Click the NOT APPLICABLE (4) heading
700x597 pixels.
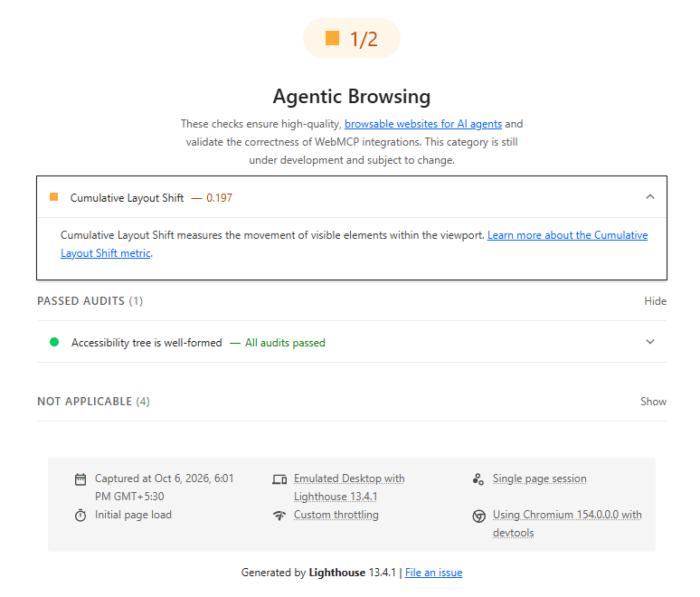click(93, 402)
